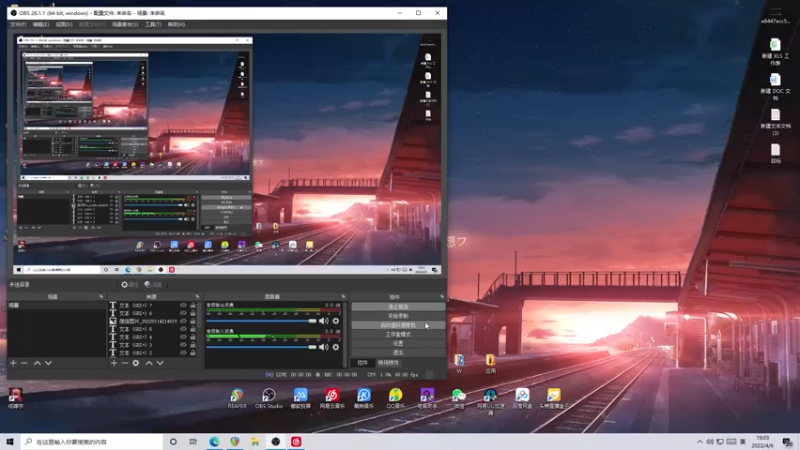The image size is (800, 450).
Task: Mute the mic/aux audio speaker icon
Action: tap(323, 347)
